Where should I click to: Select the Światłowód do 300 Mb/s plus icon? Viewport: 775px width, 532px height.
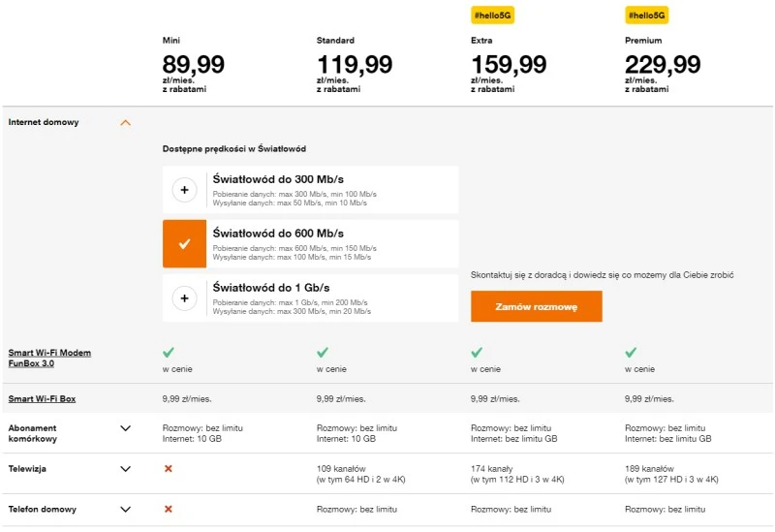click(184, 190)
